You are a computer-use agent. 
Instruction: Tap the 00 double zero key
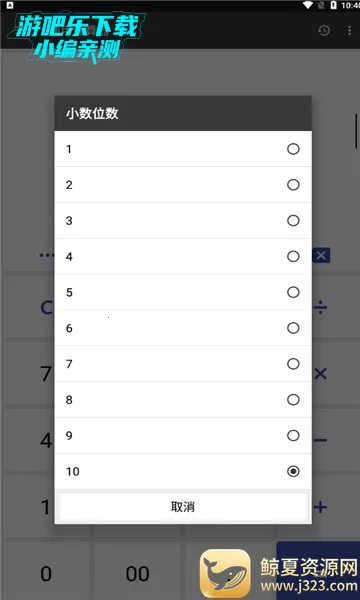click(137, 574)
